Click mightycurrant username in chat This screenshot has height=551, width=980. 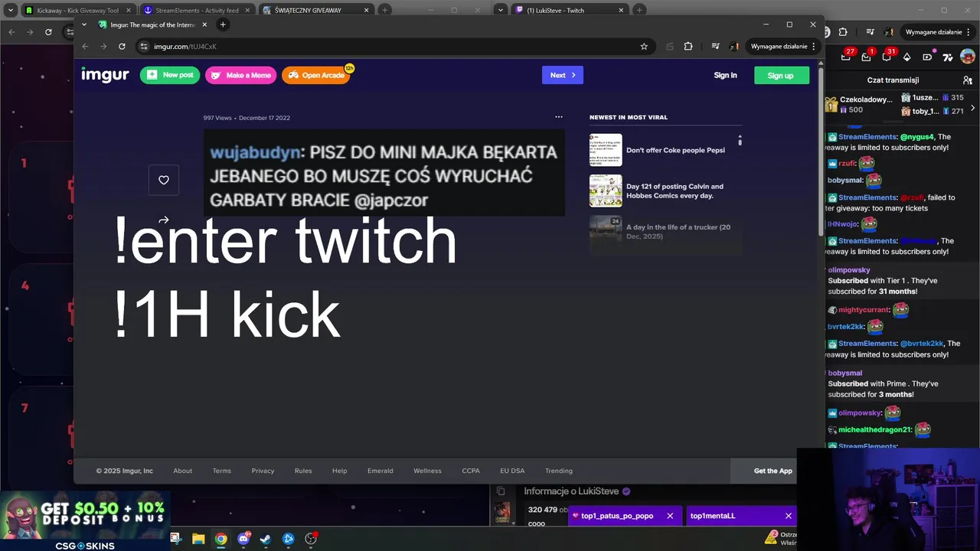pos(864,310)
